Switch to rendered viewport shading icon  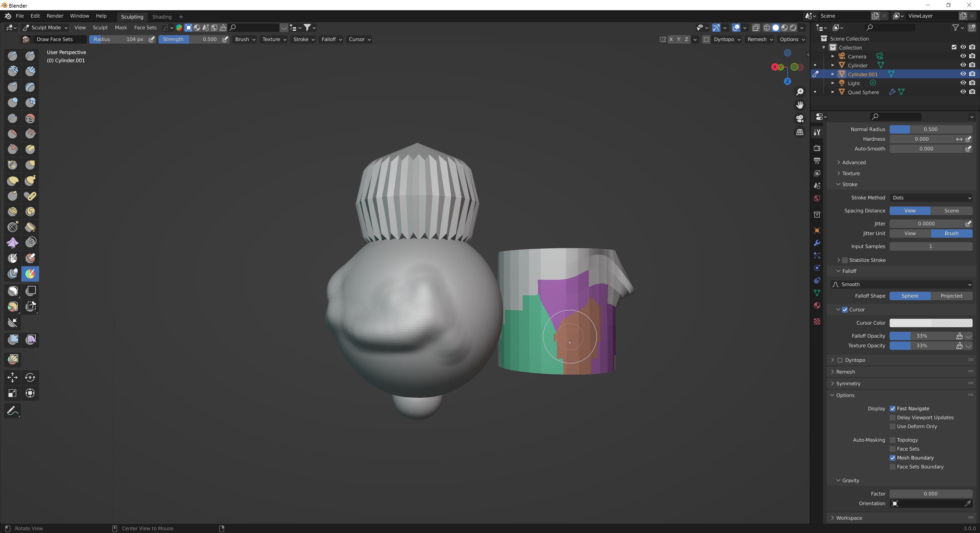[793, 28]
